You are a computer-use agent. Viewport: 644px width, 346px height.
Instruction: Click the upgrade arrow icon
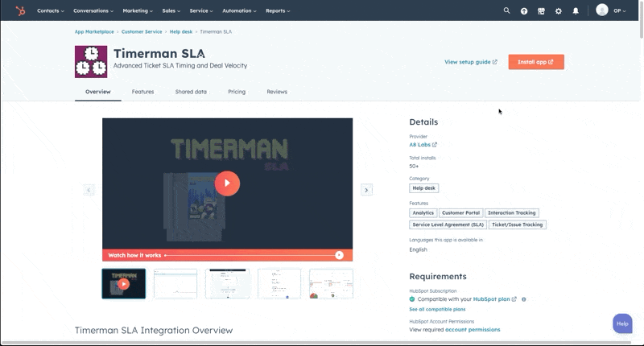click(524, 11)
